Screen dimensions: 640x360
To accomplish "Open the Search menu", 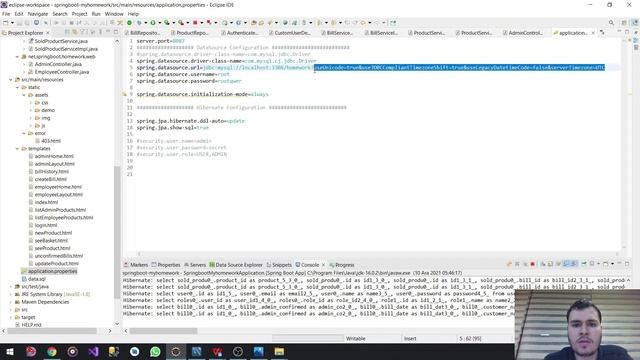I will 60,14.
